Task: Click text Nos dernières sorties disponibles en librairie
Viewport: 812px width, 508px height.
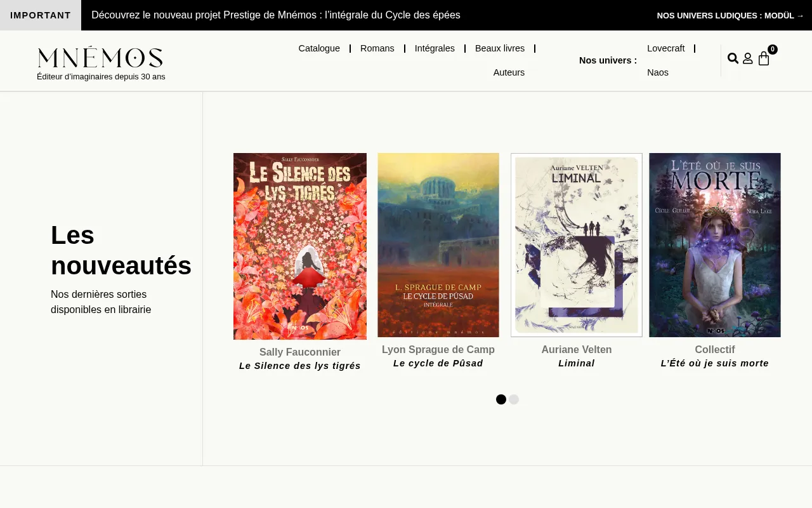Action: pos(101,302)
